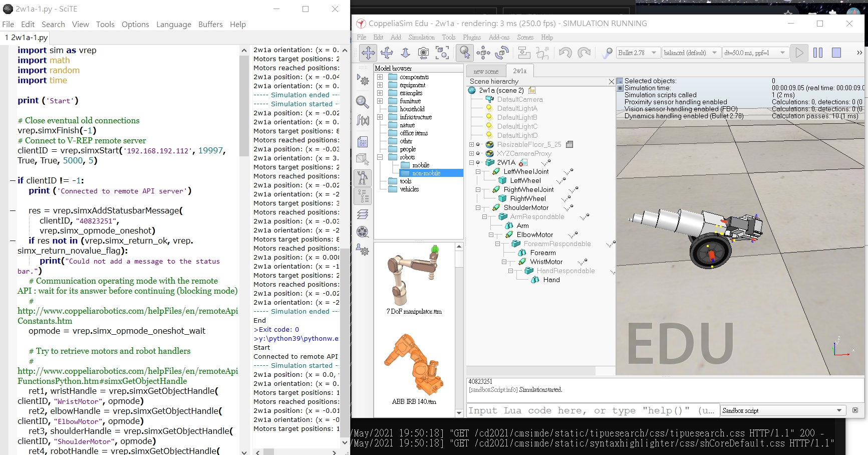The width and height of the screenshot is (868, 455).
Task: Switch to the new scene tab
Action: [x=486, y=71]
